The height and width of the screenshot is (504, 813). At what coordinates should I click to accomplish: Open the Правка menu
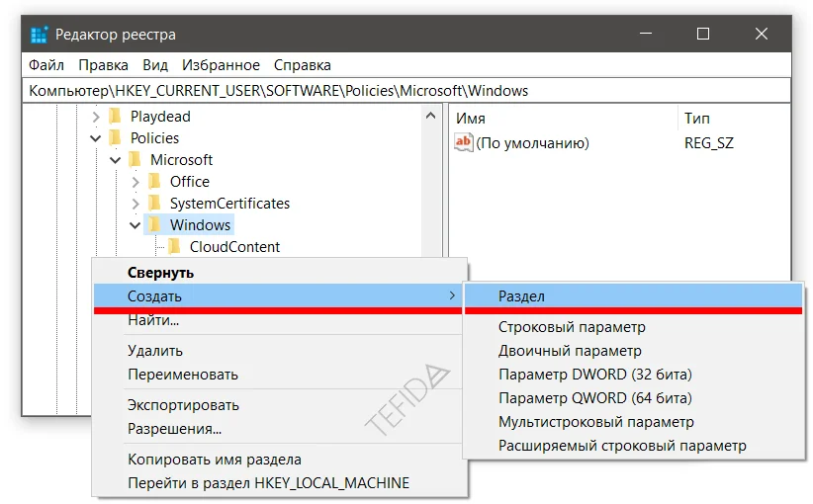[103, 65]
